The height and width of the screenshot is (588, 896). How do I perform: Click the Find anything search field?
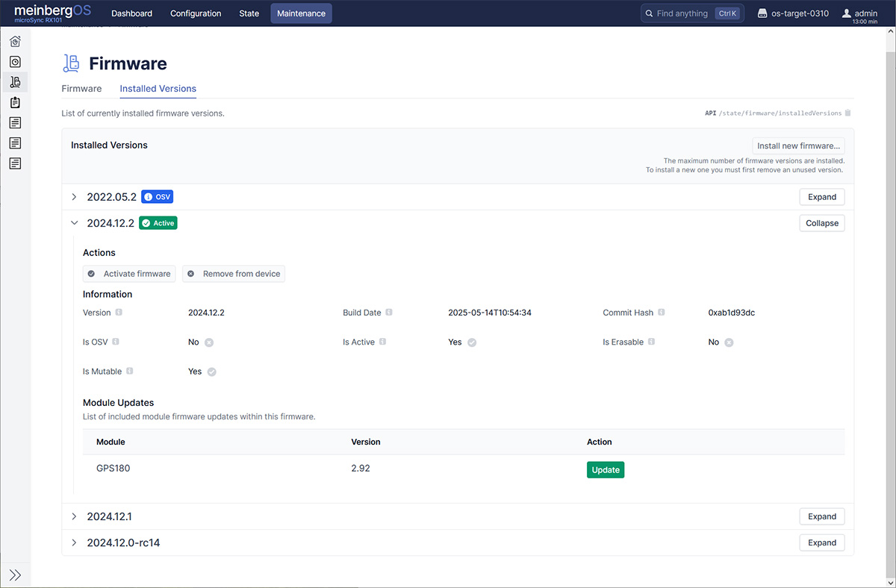pos(682,13)
